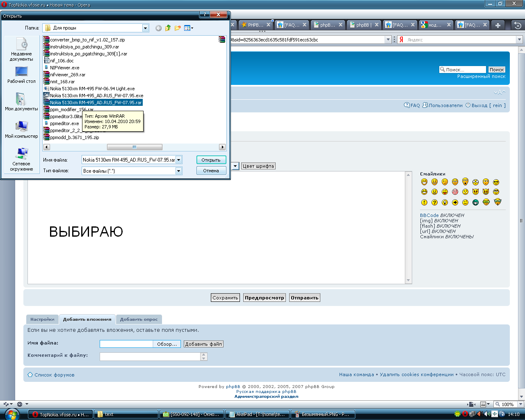Switch to the Настройки tab

42,319
